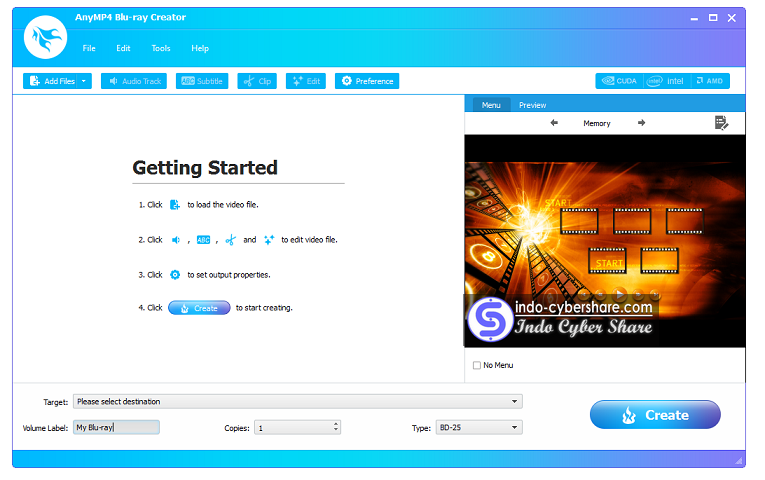Click the START button in menu preview
The height and width of the screenshot is (480, 765).
coord(607,261)
